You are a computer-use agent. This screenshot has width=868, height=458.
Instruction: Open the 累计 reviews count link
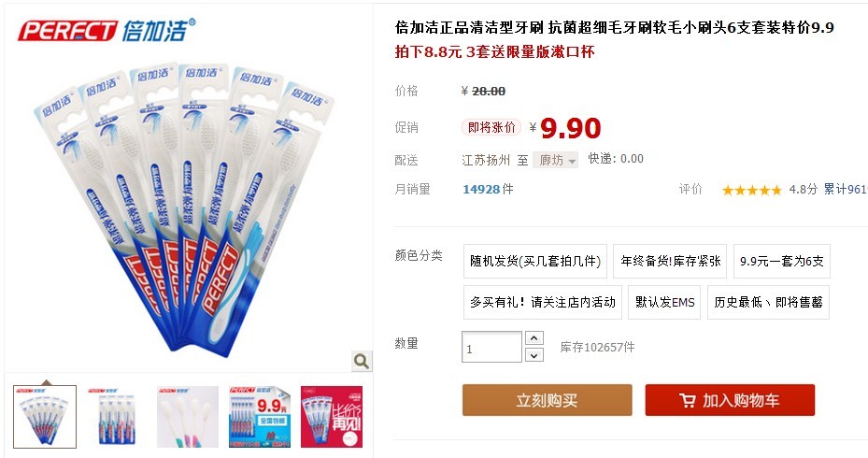click(846, 190)
